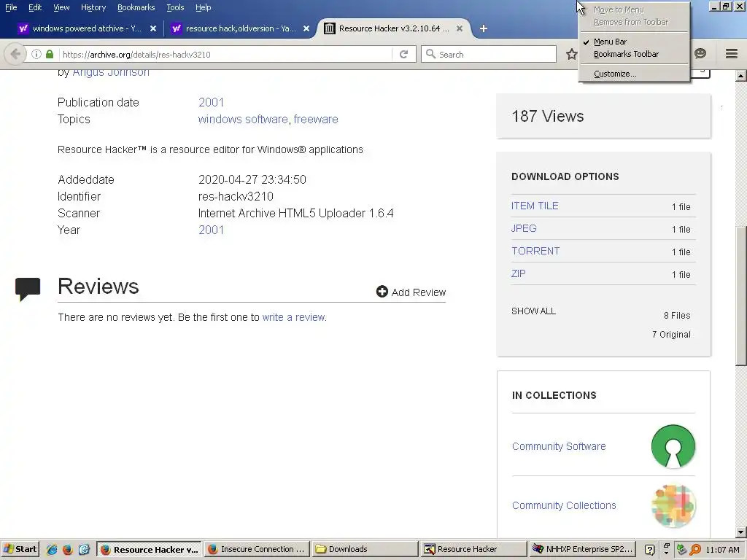Launch Firefox from quick launch bar
The width and height of the screenshot is (747, 560).
[68, 550]
